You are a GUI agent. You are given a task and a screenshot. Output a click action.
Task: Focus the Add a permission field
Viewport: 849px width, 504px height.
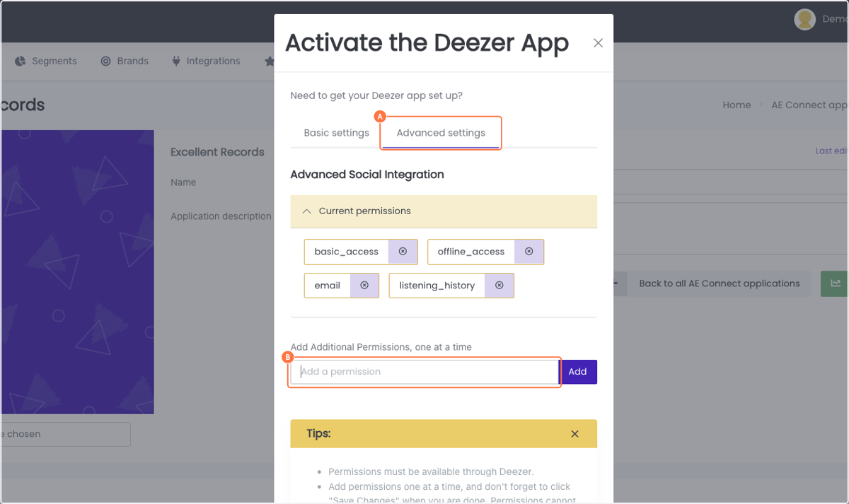[424, 372]
